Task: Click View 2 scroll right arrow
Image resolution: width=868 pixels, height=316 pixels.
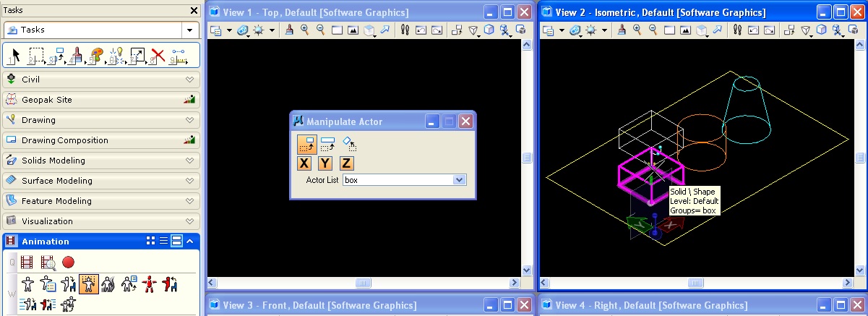Action: 848,283
